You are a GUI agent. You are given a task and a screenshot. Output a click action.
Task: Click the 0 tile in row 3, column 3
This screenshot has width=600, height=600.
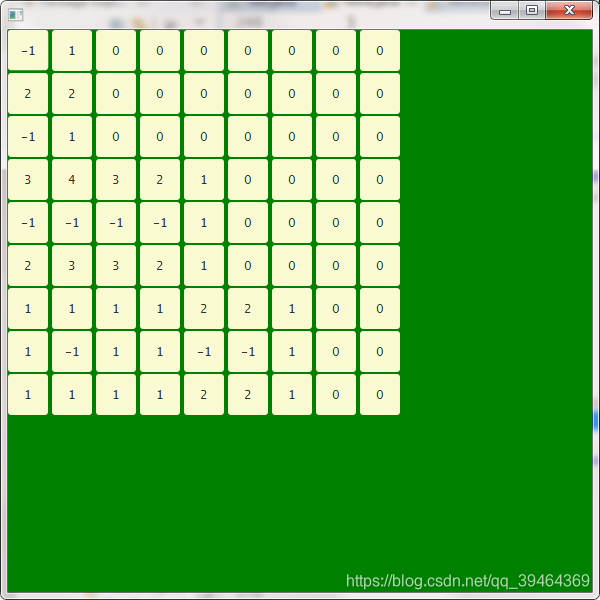[x=116, y=137]
